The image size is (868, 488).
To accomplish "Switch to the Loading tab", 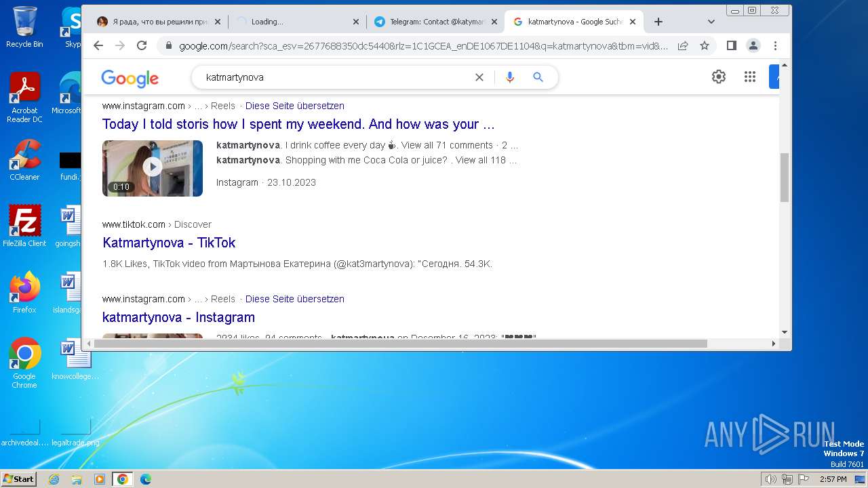I will (296, 22).
